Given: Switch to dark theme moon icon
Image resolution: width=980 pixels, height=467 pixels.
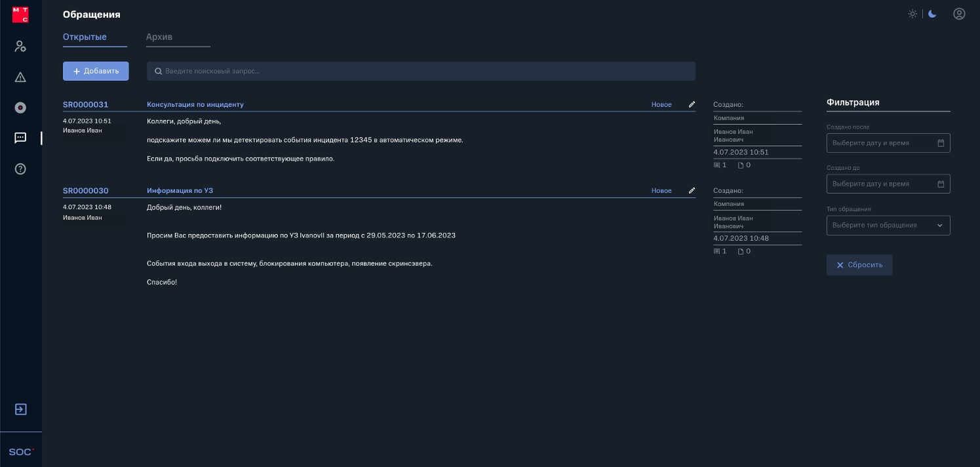Looking at the screenshot, I should click(932, 14).
